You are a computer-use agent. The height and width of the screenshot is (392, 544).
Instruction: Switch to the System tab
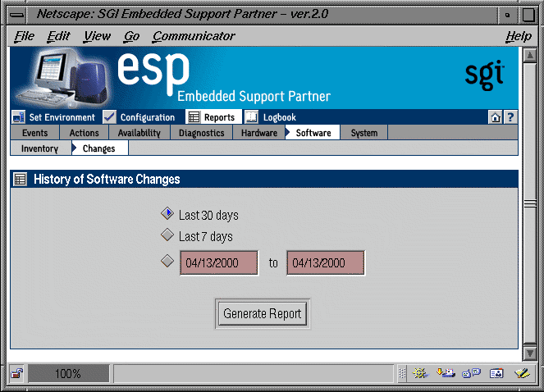pyautogui.click(x=364, y=133)
